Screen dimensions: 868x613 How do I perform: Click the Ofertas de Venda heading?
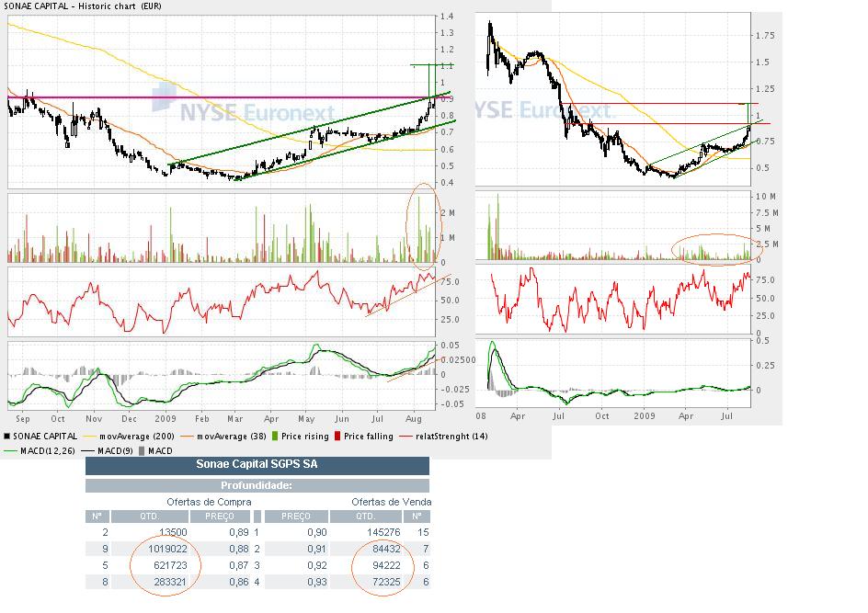click(x=392, y=502)
